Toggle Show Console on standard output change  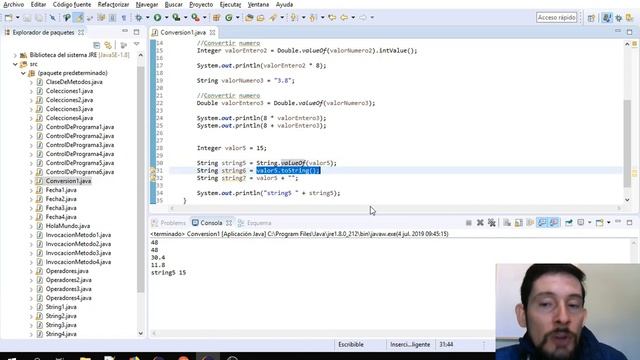point(542,222)
